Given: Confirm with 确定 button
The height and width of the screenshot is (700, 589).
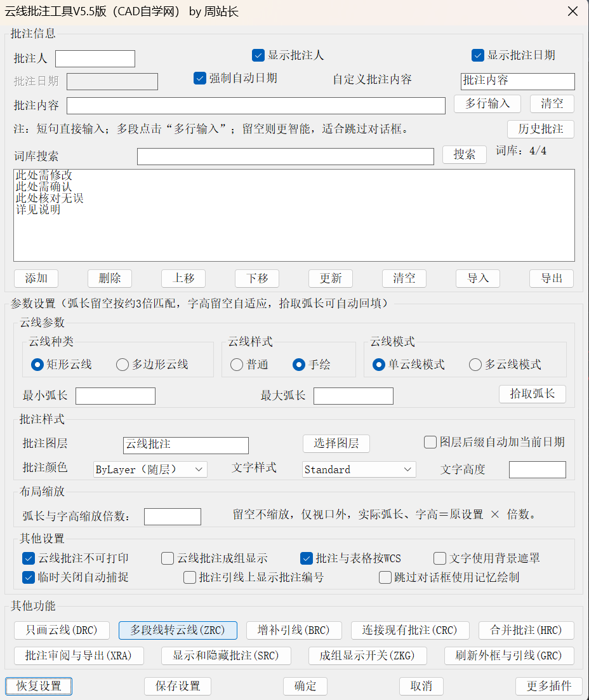Looking at the screenshot, I should [305, 686].
